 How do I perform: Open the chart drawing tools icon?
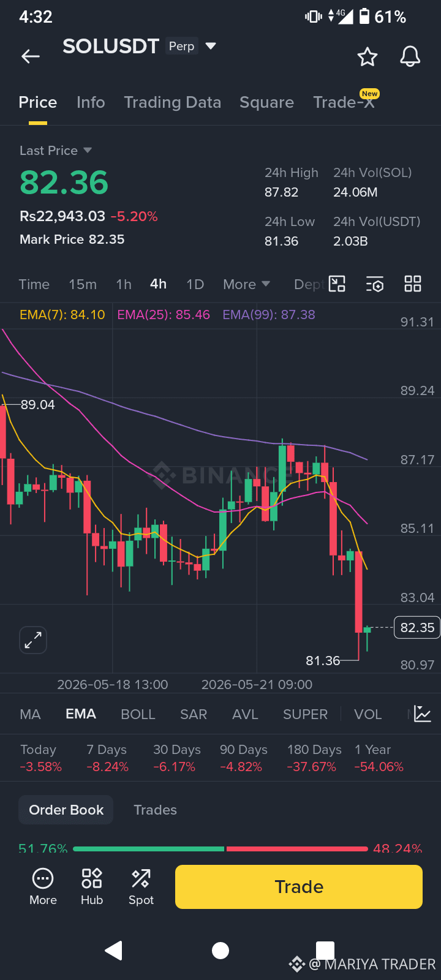(337, 284)
